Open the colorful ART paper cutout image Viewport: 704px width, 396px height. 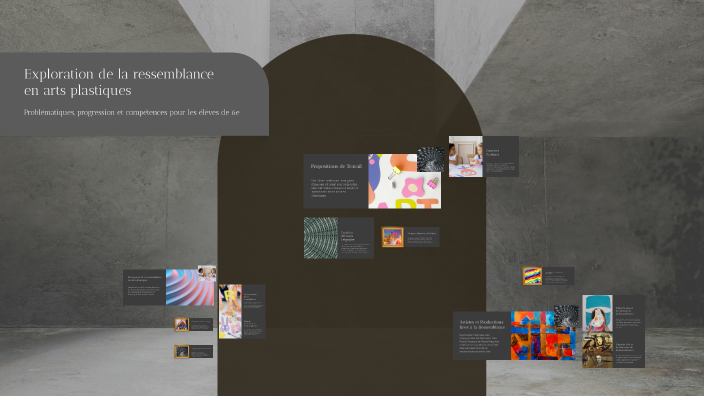(404, 181)
